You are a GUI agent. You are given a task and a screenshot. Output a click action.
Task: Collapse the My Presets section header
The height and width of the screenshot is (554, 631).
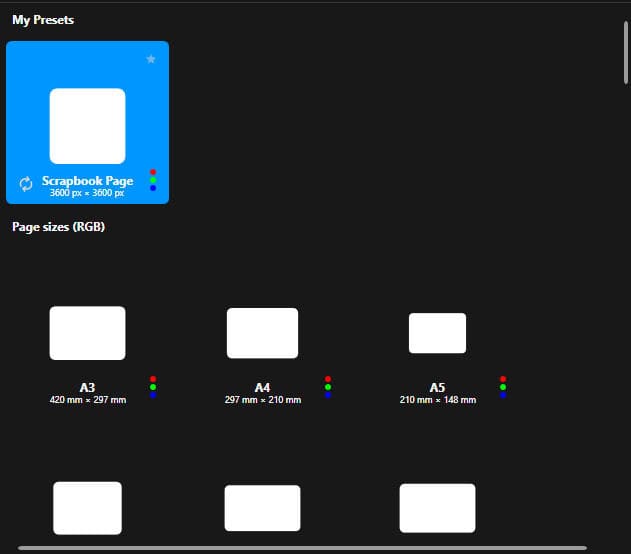tap(43, 20)
